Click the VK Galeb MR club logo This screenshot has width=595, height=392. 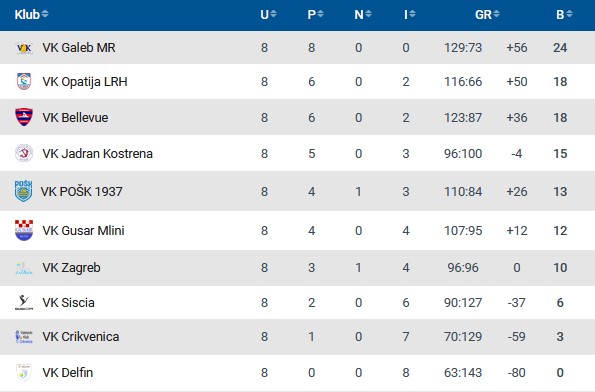pos(24,48)
